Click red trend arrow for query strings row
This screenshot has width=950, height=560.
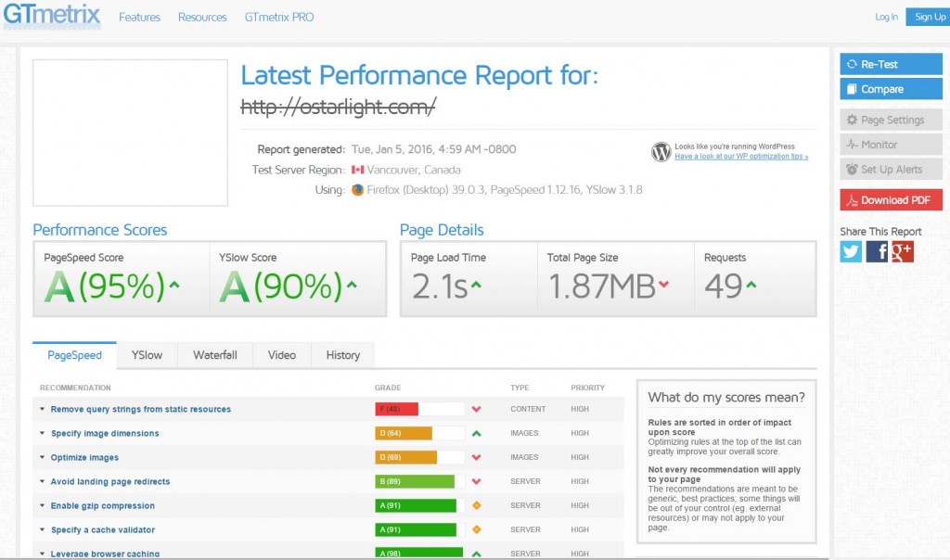(476, 409)
